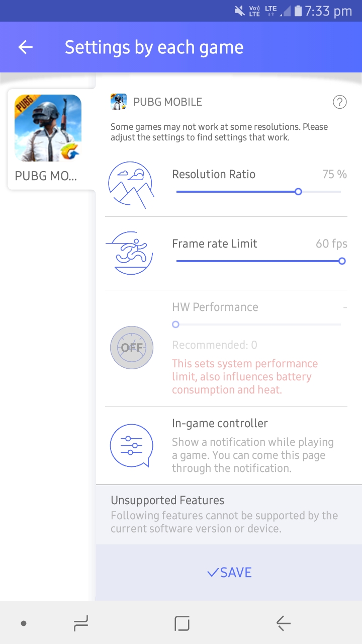362x644 pixels.
Task: Tap the home square navigation button
Action: pyautogui.click(x=182, y=623)
